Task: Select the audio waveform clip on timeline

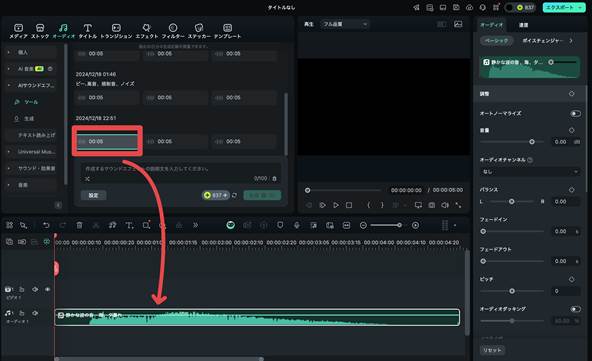Action: pyautogui.click(x=257, y=317)
